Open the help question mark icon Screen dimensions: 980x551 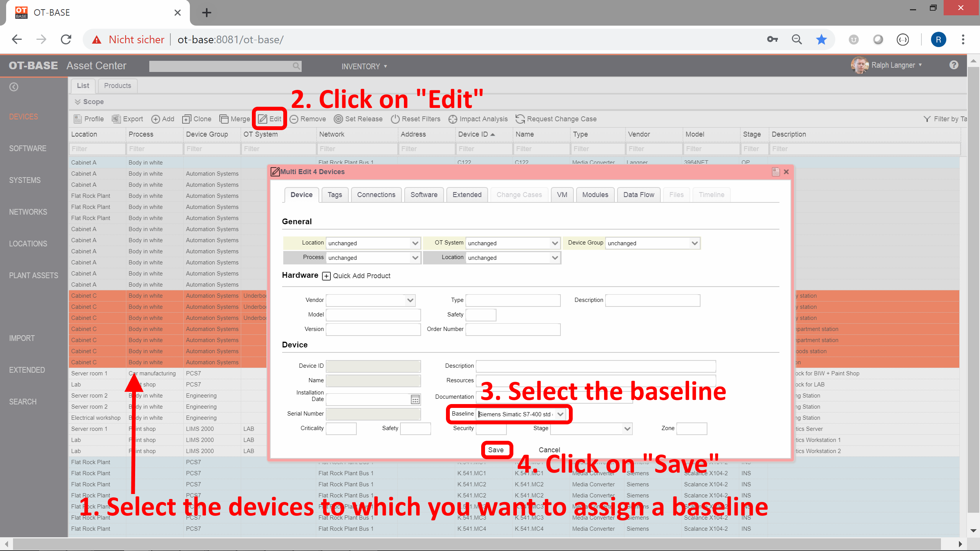click(x=954, y=65)
